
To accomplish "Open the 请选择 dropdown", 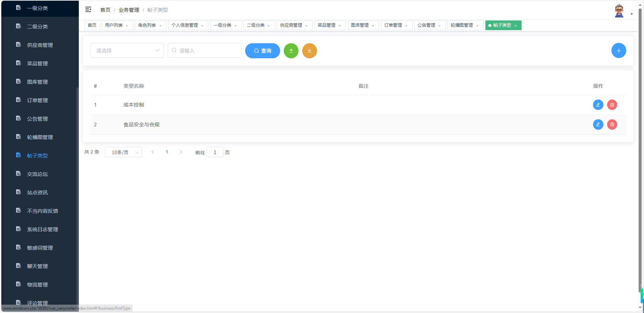I will coord(127,50).
